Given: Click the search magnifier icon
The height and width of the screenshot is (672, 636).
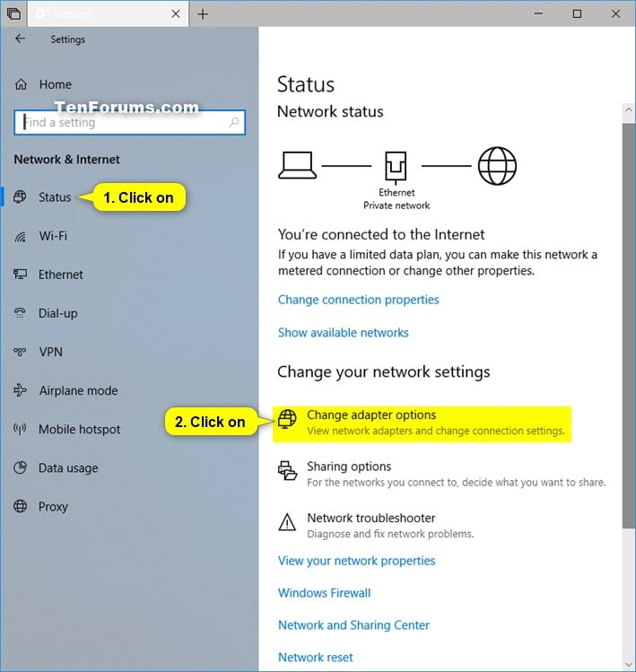Looking at the screenshot, I should coord(233,123).
